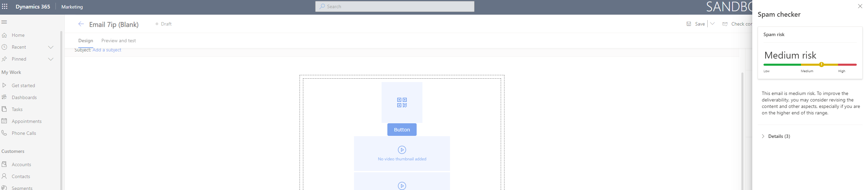
Task: Select the QR code element in email
Action: click(x=402, y=102)
